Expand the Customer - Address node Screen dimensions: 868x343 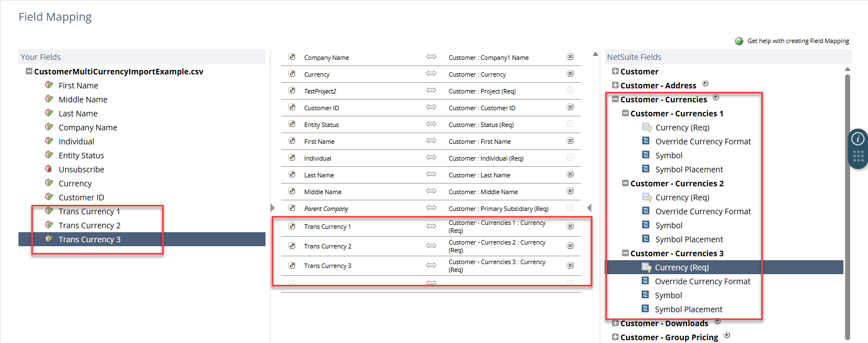point(615,86)
